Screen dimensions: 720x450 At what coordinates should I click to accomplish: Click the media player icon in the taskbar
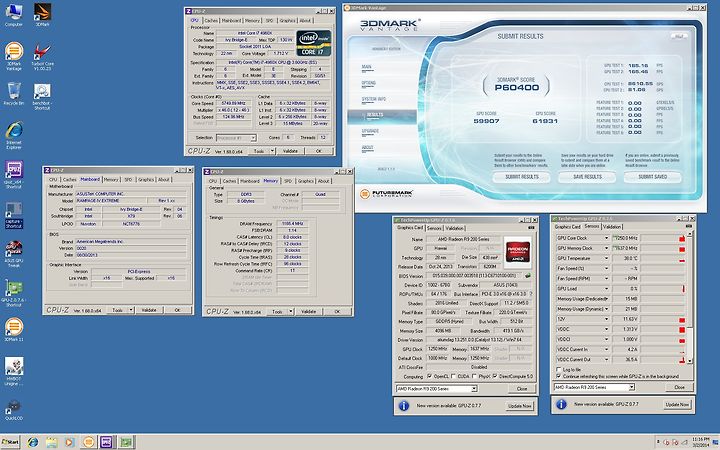point(69,442)
